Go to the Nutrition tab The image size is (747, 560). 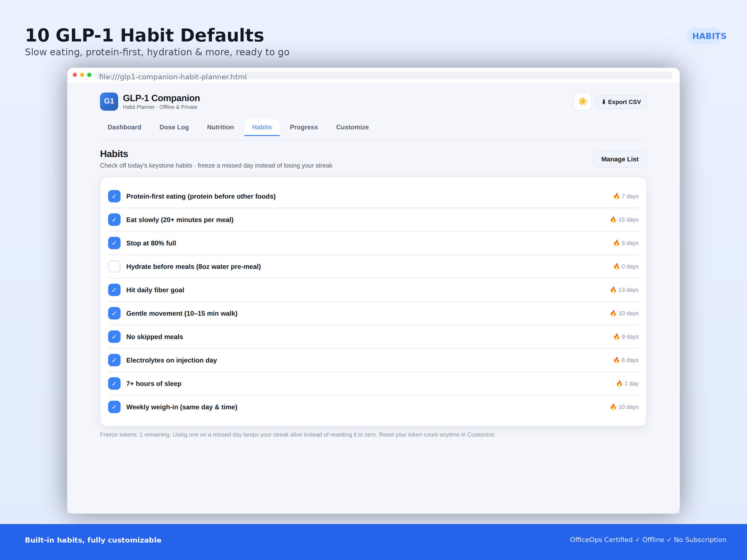coord(220,127)
